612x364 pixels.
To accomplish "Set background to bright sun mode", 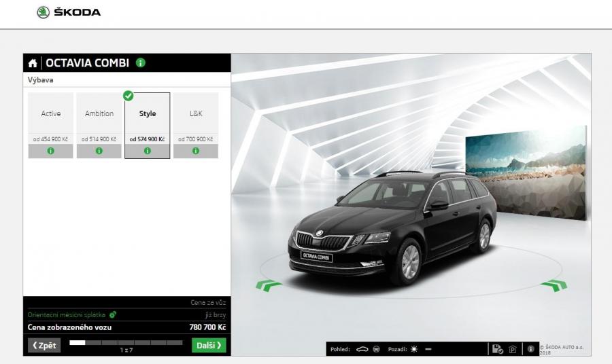I will [x=413, y=349].
